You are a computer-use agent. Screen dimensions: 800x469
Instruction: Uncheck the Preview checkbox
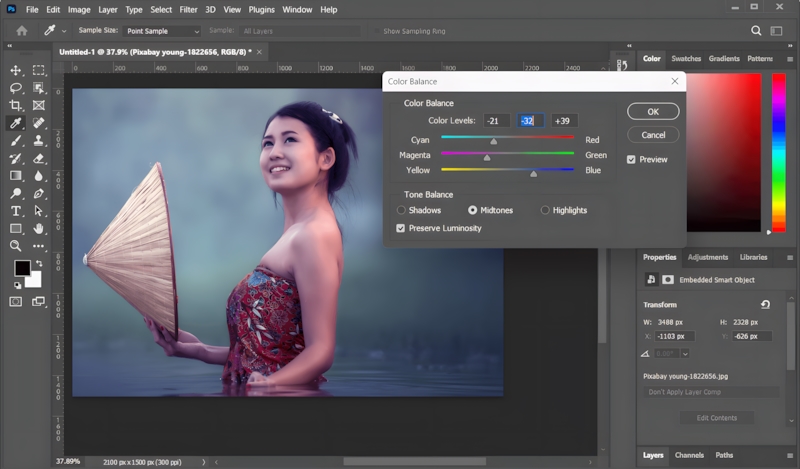631,159
